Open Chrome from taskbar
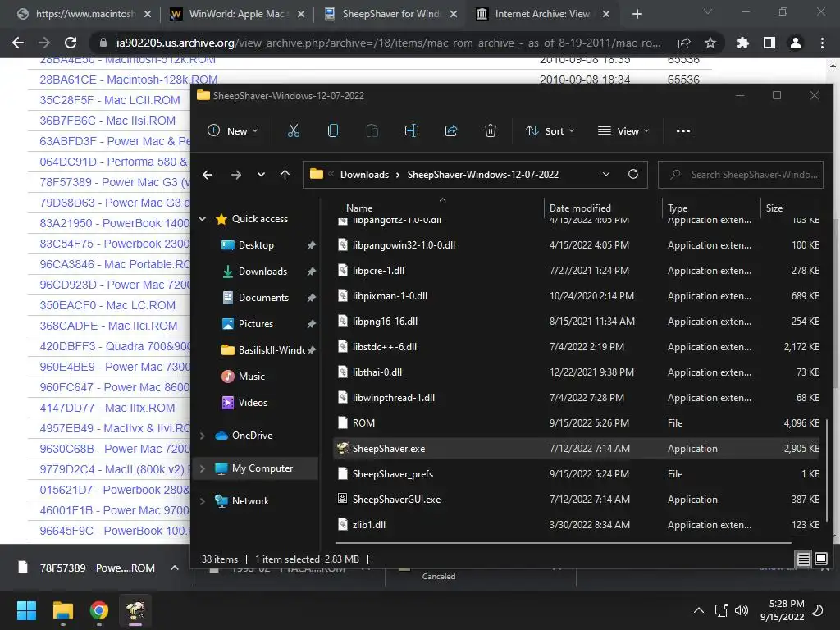 point(99,610)
